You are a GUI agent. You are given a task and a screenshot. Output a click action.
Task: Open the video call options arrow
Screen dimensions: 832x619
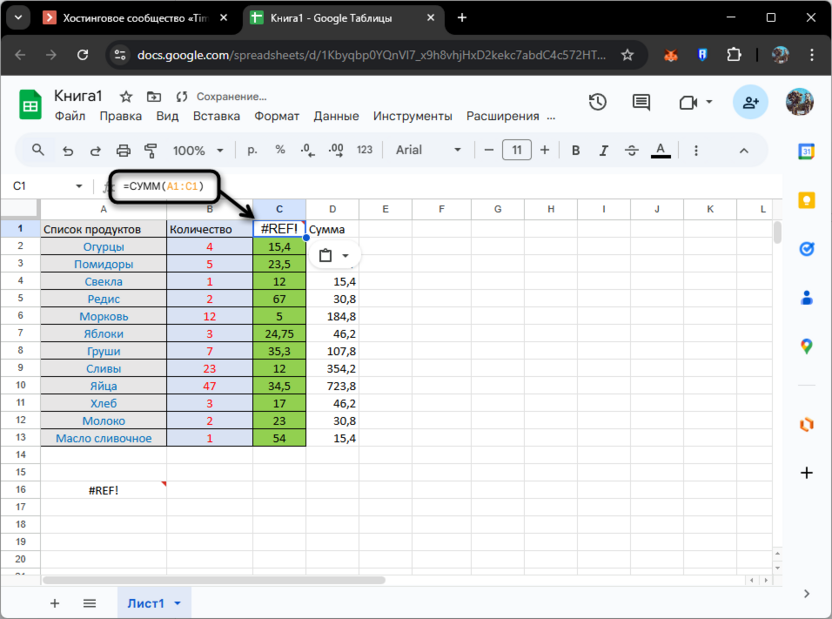(x=709, y=102)
